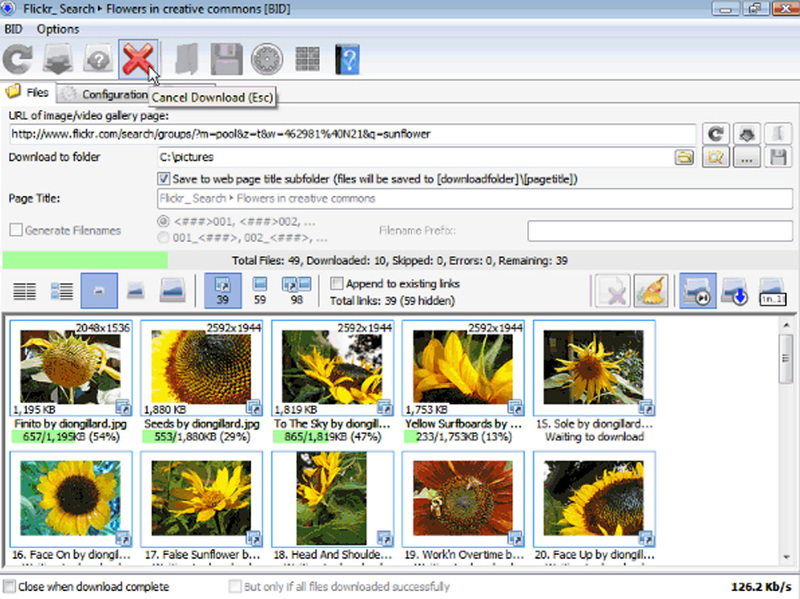Toggle the image play/pause download icon

697,291
